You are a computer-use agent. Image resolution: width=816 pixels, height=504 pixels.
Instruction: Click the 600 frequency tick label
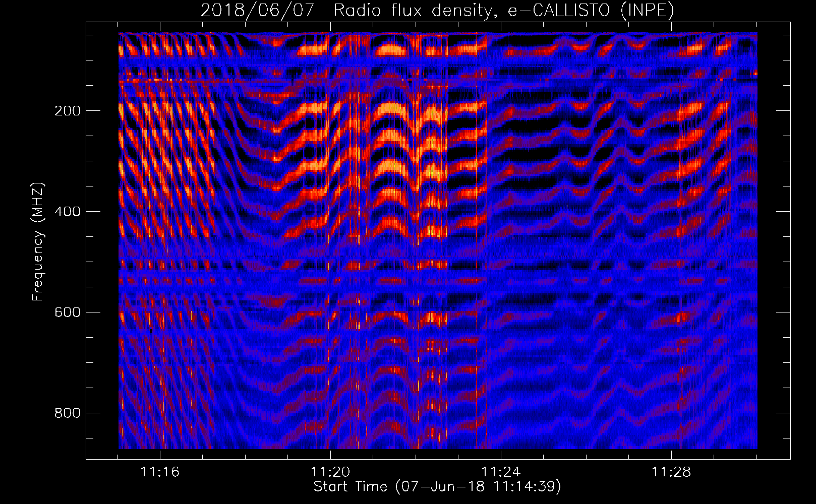tap(68, 312)
